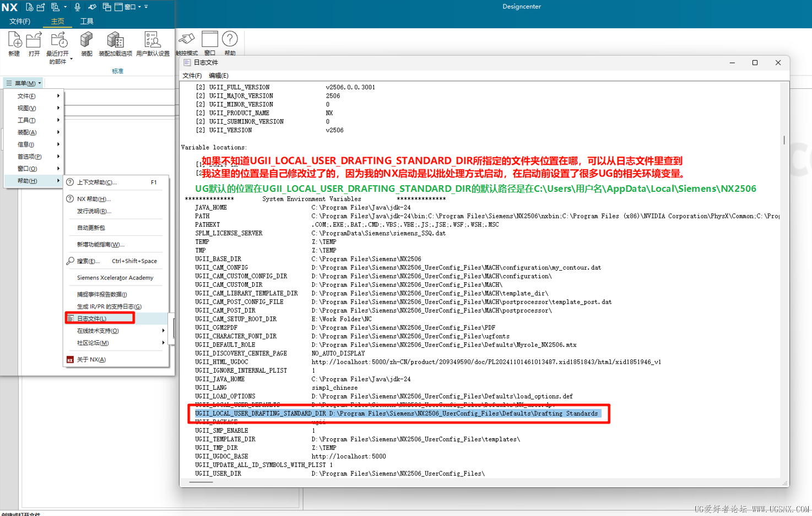Click vertical scrollbar thumb in log window

784,140
